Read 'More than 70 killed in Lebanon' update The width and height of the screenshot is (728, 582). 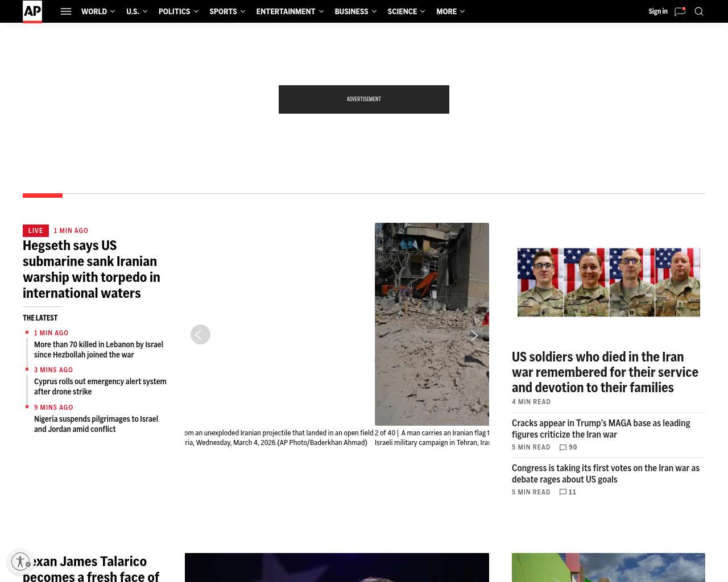(98, 350)
